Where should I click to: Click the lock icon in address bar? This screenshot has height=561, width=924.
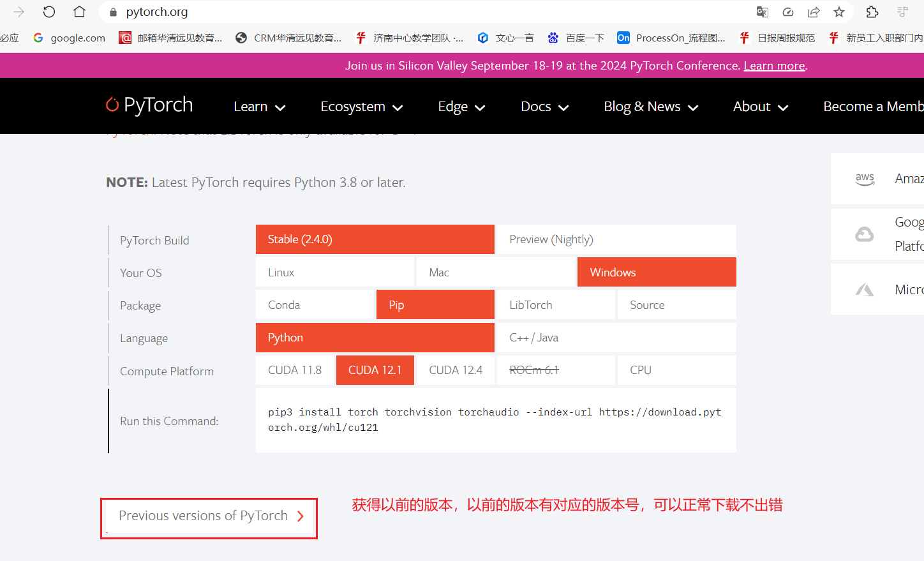pyautogui.click(x=114, y=12)
